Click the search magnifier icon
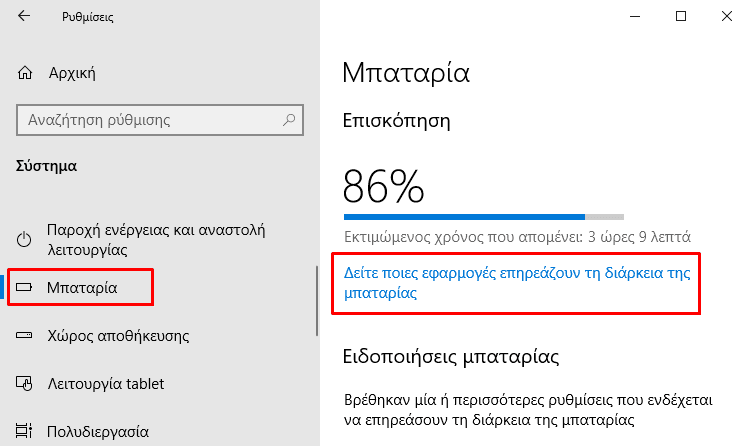This screenshot has height=446, width=750. click(x=288, y=120)
